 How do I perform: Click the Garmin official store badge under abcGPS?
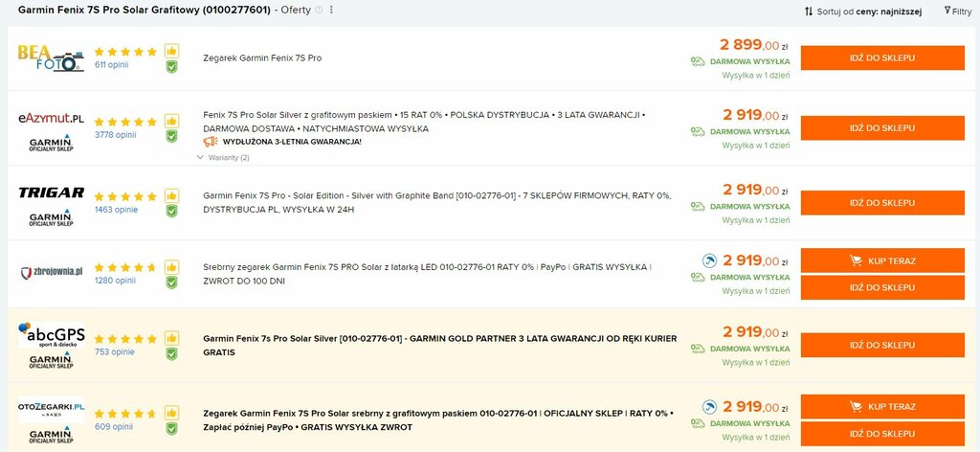pyautogui.click(x=51, y=359)
